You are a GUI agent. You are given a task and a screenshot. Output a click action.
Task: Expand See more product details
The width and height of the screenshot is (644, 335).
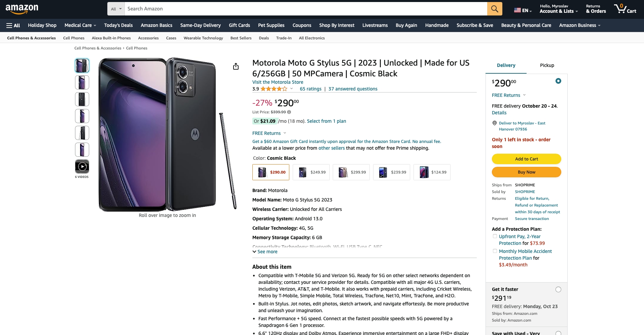tap(265, 252)
